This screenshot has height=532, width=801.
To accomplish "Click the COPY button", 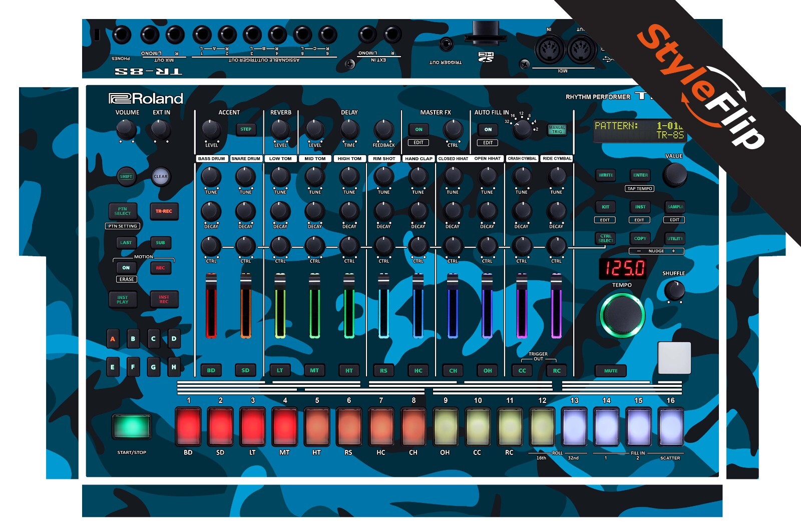I will [x=640, y=238].
